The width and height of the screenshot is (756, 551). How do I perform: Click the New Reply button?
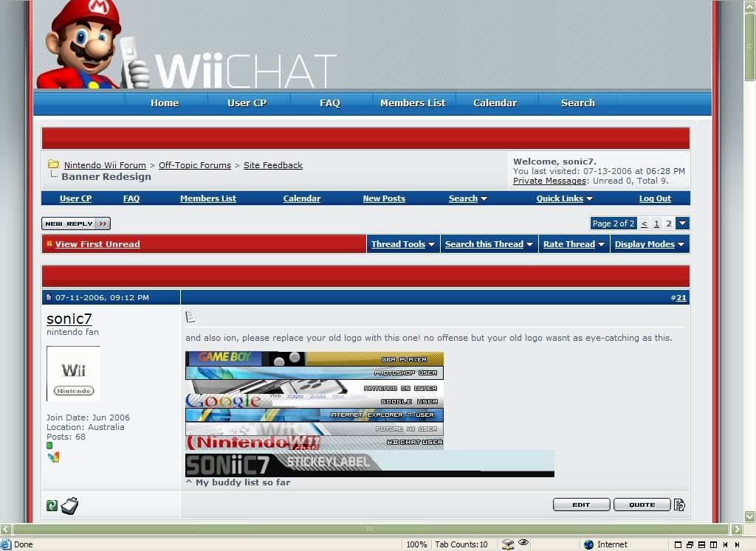pos(76,223)
